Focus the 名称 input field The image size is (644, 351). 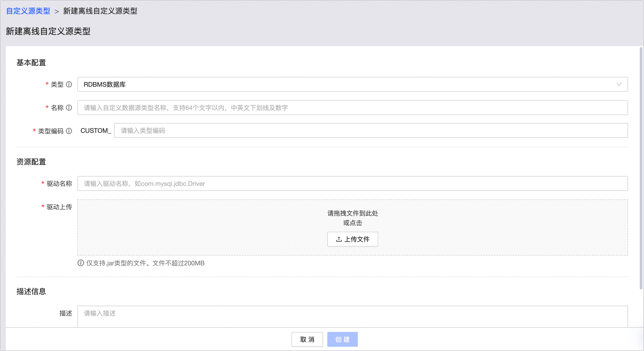coord(352,108)
